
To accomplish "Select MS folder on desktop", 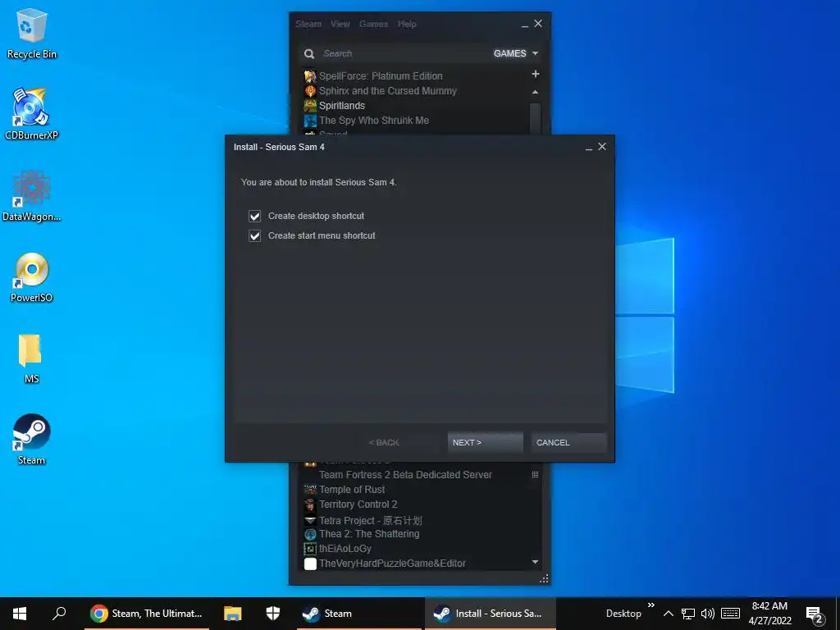I will click(x=31, y=359).
